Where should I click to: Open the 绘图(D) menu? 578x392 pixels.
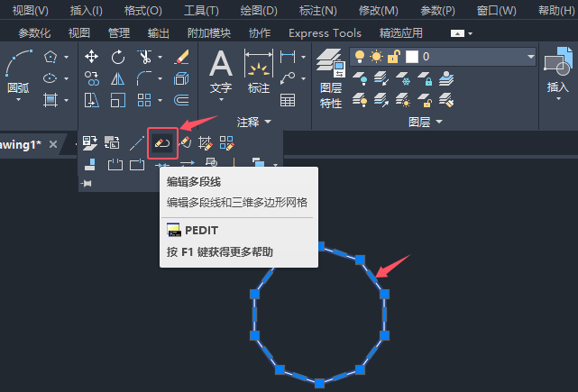tap(259, 10)
